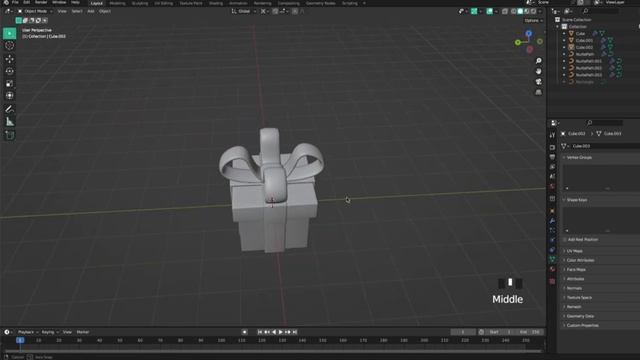Image resolution: width=640 pixels, height=360 pixels.
Task: Toggle X-ray mode
Action: [x=505, y=11]
